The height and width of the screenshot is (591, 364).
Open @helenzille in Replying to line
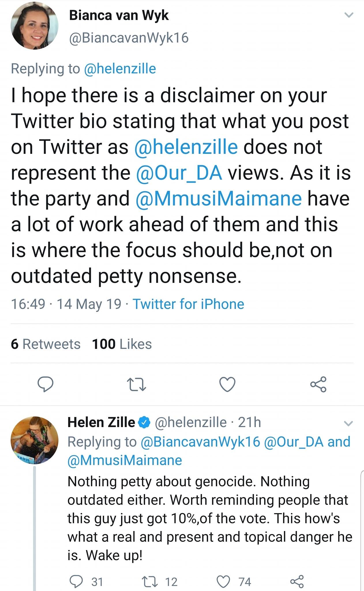coord(120,69)
